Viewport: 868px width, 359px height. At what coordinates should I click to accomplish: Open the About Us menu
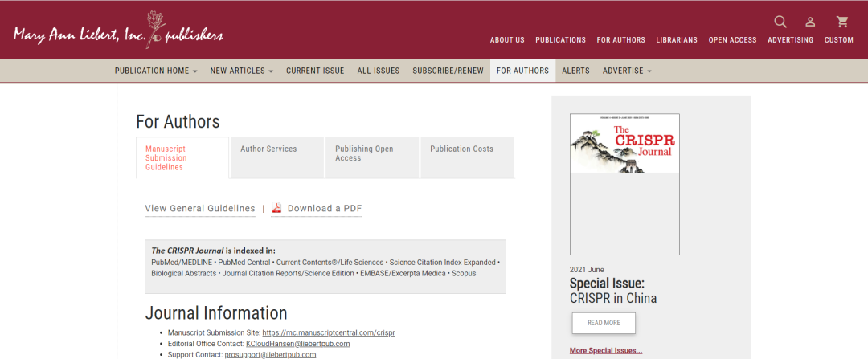(507, 40)
